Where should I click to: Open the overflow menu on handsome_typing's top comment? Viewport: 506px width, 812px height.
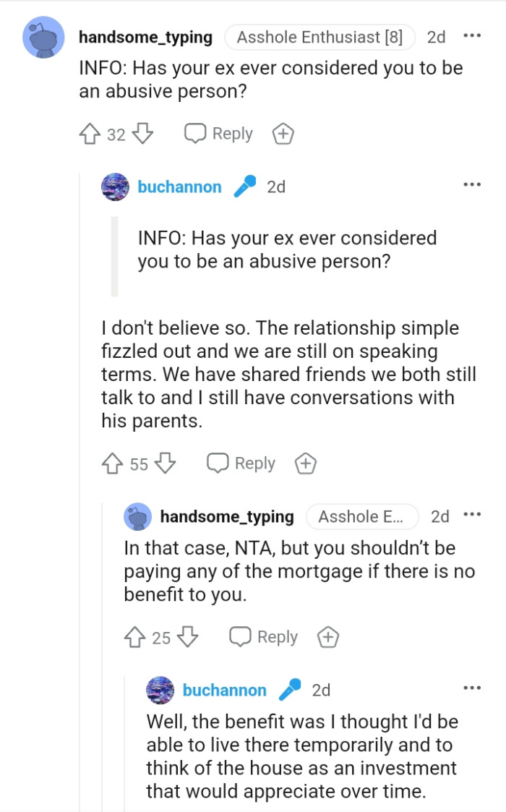(472, 34)
